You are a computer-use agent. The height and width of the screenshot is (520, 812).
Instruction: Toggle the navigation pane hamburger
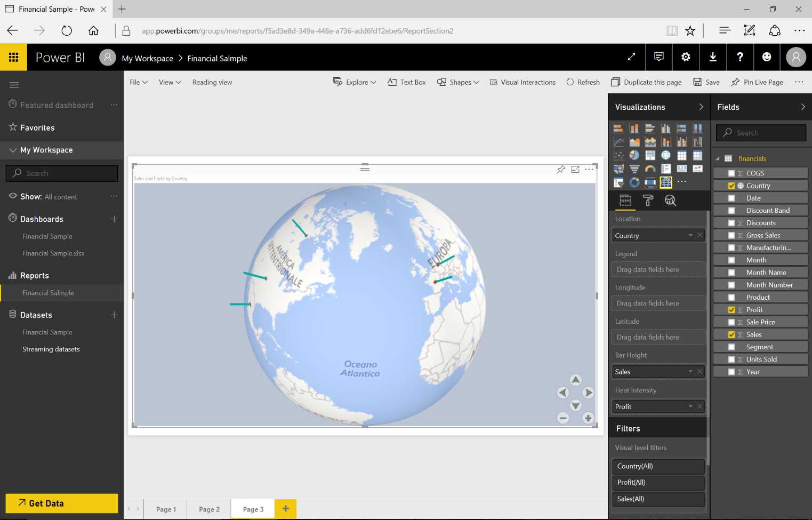tap(14, 85)
